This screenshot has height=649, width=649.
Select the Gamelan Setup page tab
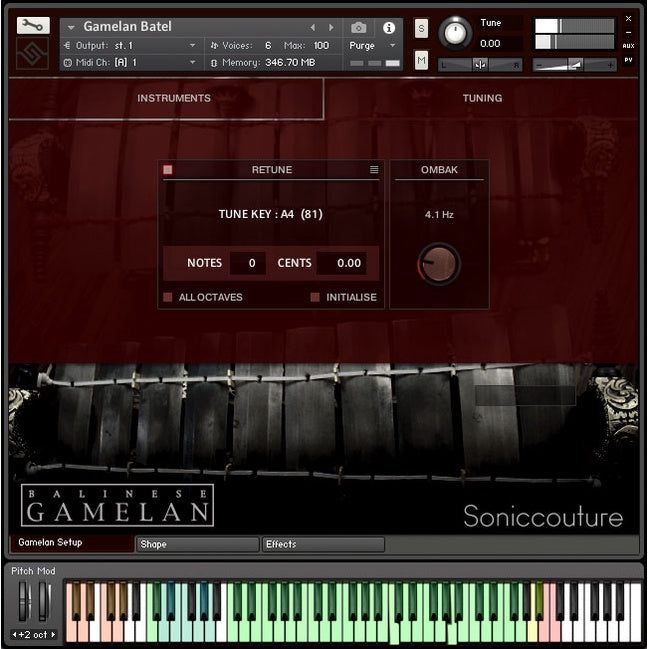coord(72,543)
